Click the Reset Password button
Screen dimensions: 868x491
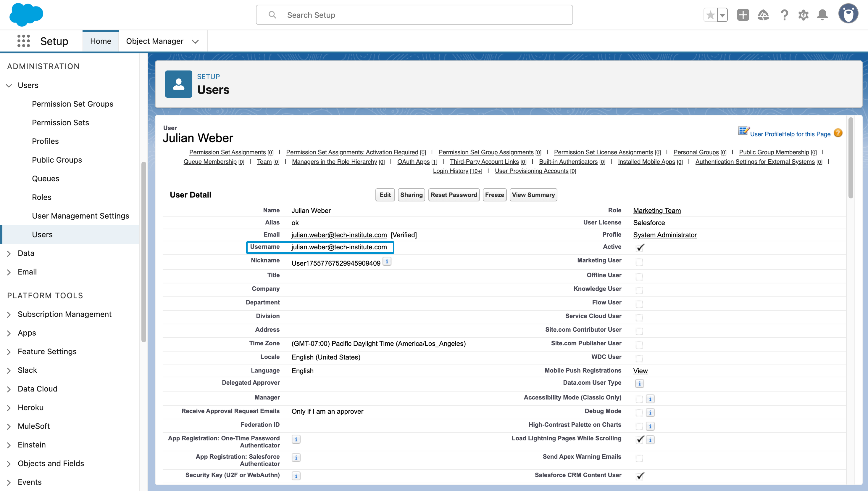click(454, 195)
